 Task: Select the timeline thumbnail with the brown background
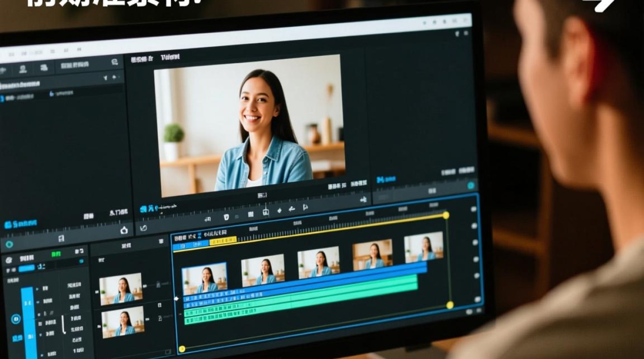coord(372,255)
